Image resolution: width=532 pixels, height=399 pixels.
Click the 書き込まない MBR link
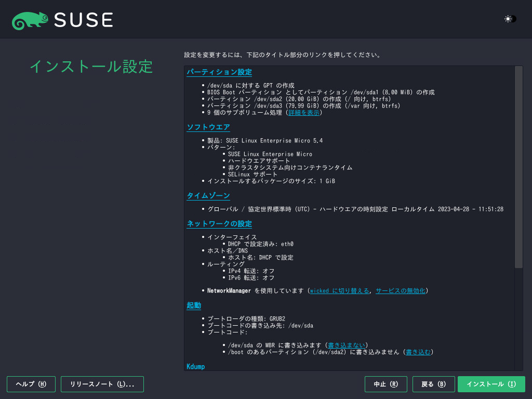(x=347, y=345)
